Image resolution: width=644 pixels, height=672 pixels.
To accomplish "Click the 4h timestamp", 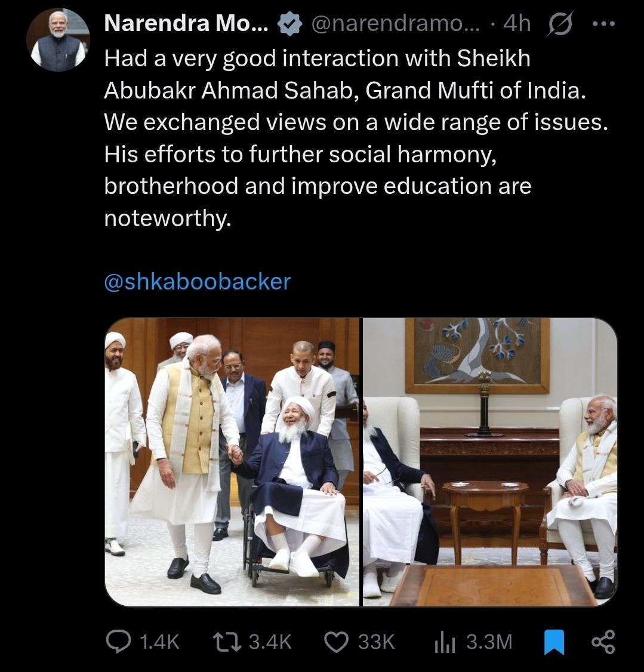I will (x=517, y=24).
